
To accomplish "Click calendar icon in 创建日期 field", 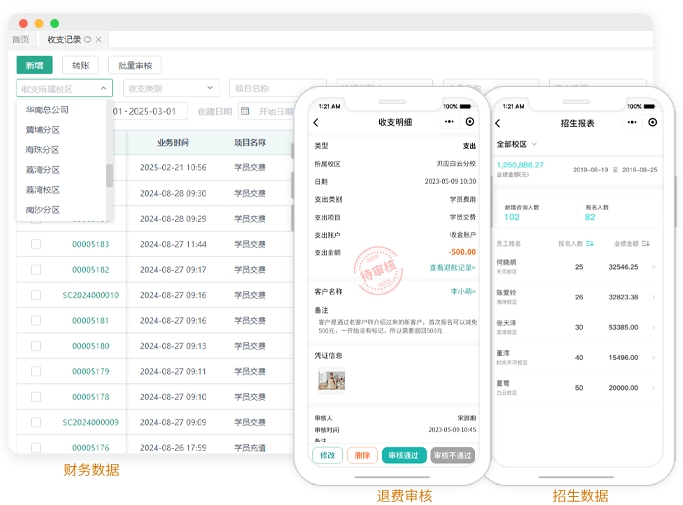I will coord(245,111).
